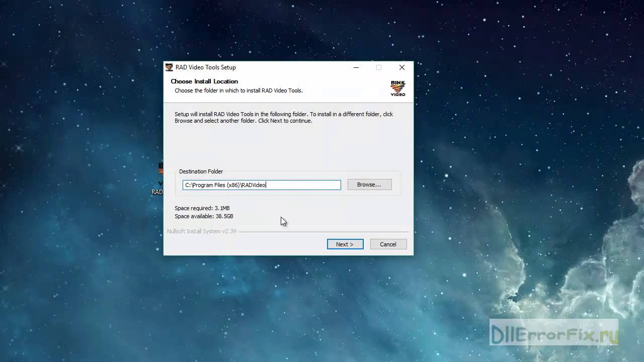644x362 pixels.
Task: Open Browse... to choose another folder
Action: [369, 185]
